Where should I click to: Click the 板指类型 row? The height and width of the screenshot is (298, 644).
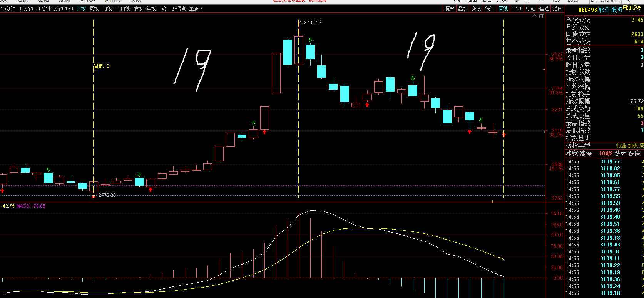(x=604, y=145)
